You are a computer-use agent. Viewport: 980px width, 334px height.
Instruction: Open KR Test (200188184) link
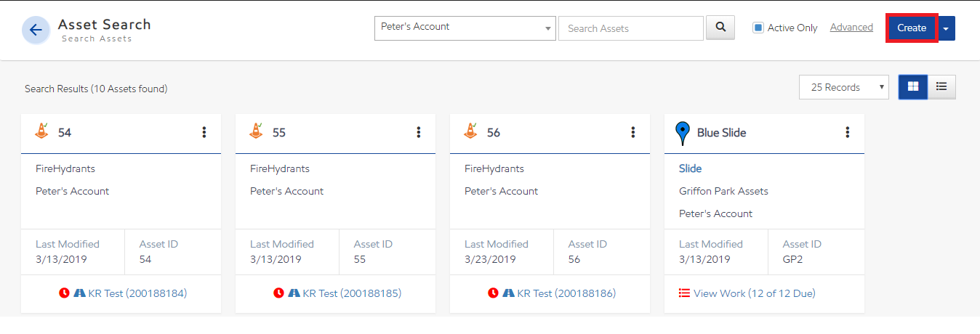pos(137,293)
